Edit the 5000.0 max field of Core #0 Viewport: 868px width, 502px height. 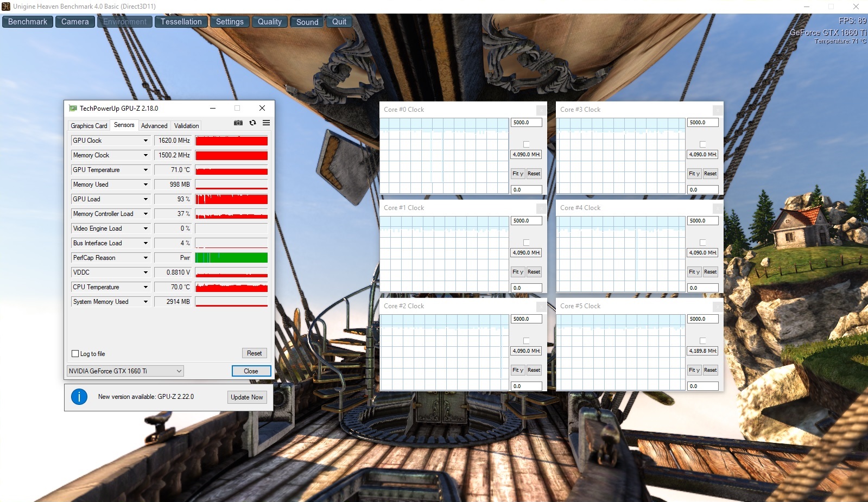tap(527, 123)
